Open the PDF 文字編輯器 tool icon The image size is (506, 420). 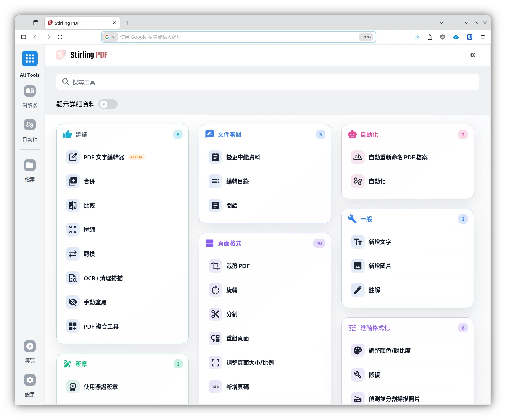coord(73,157)
